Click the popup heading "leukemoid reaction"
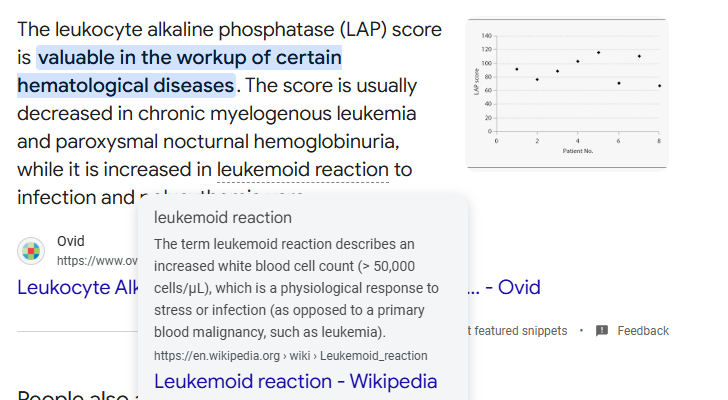Screen dimensions: 728x400 223,217
